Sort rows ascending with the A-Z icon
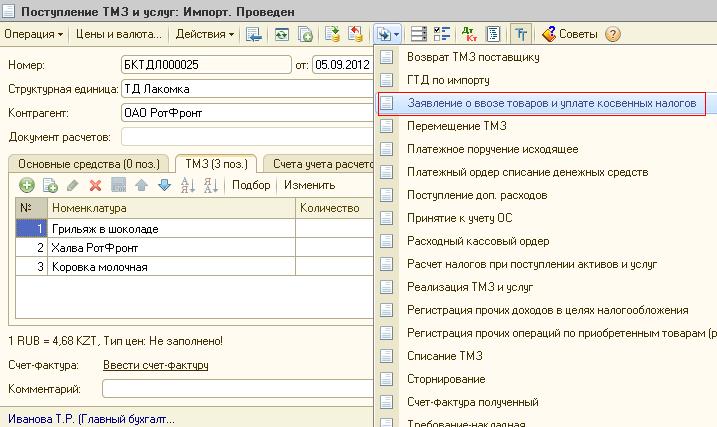Viewport: 717px width, 427px height. (187, 185)
